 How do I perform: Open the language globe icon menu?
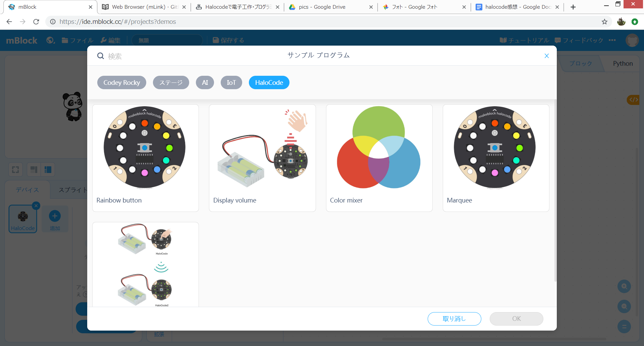tap(51, 40)
